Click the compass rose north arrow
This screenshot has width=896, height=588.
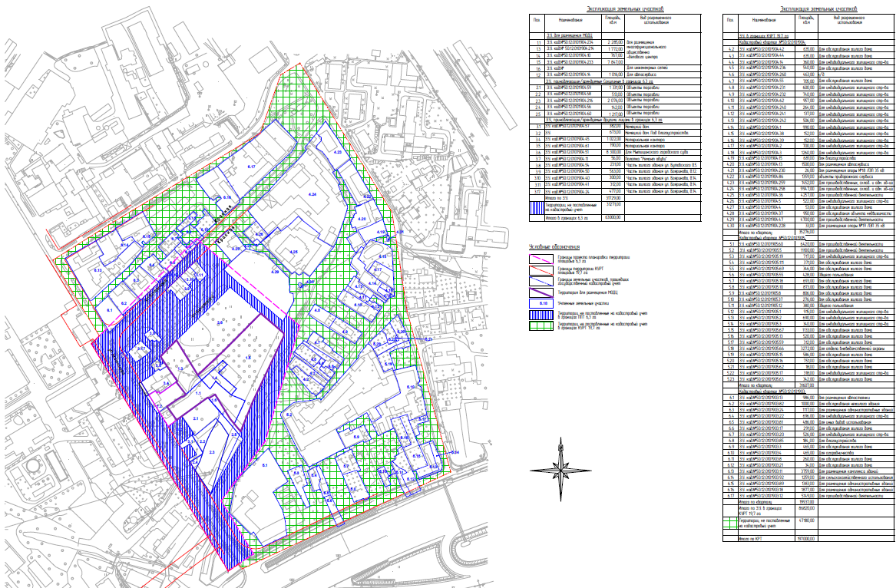tap(560, 471)
